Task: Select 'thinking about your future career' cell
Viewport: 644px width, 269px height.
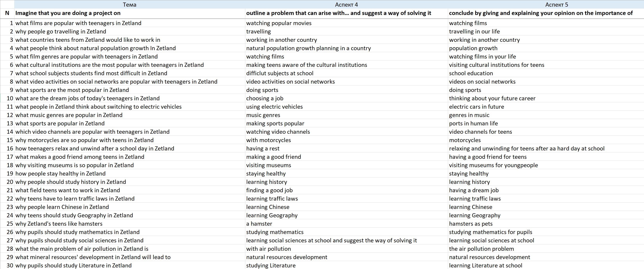Action: pyautogui.click(x=546, y=98)
